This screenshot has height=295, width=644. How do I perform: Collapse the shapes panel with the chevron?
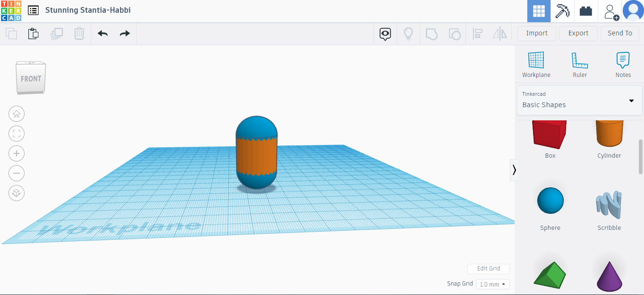[x=514, y=170]
